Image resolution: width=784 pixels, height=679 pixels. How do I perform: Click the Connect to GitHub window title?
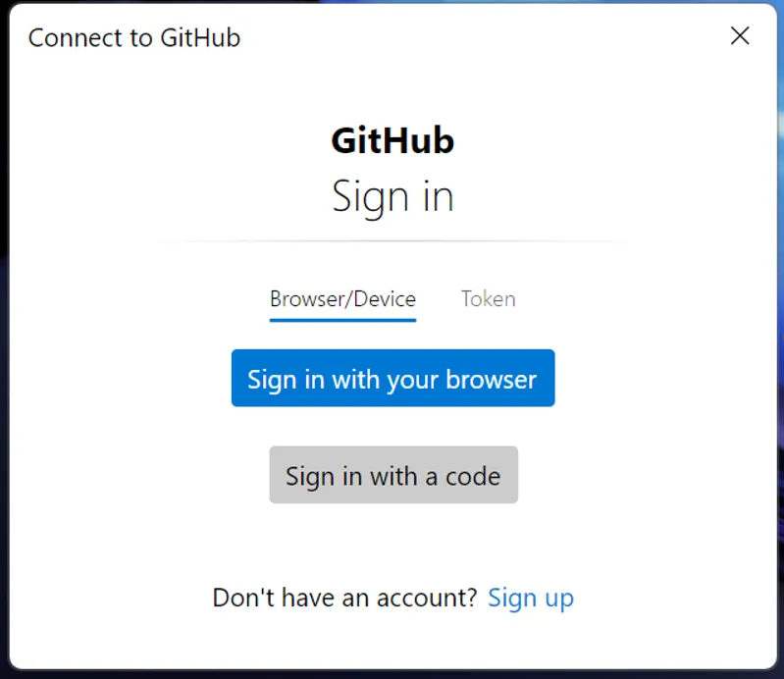134,38
